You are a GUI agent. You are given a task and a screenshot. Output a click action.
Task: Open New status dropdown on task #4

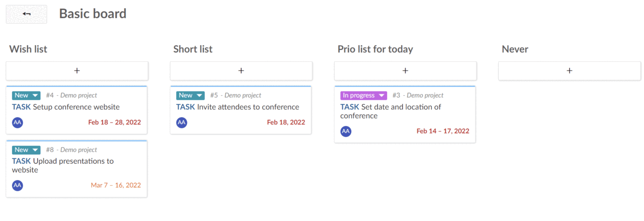[26, 95]
